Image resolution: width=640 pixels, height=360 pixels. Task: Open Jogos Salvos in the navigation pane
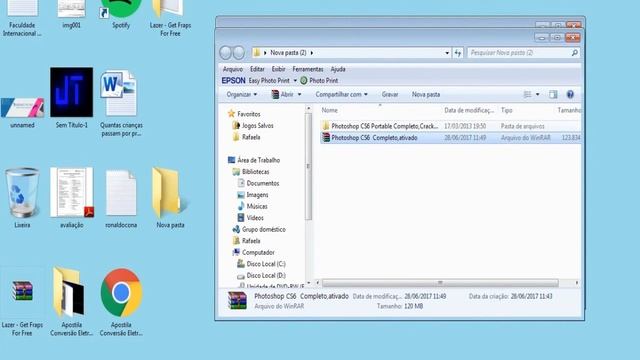(253, 125)
